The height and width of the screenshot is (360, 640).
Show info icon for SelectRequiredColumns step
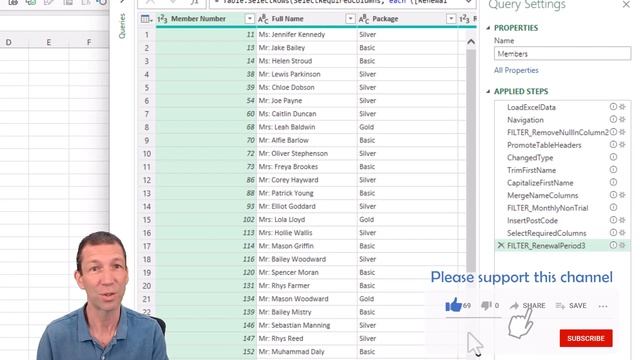pos(613,233)
